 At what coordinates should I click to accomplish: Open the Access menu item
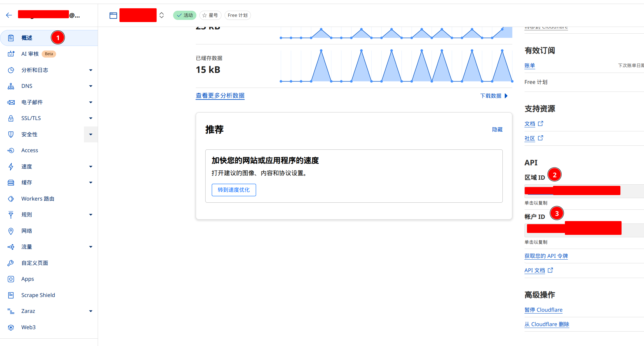(30, 150)
